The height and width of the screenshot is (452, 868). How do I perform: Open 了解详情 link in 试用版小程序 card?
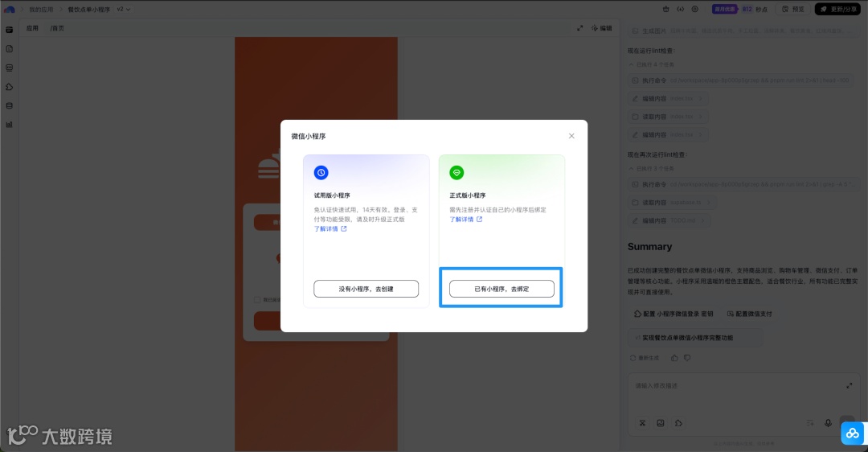(330, 228)
